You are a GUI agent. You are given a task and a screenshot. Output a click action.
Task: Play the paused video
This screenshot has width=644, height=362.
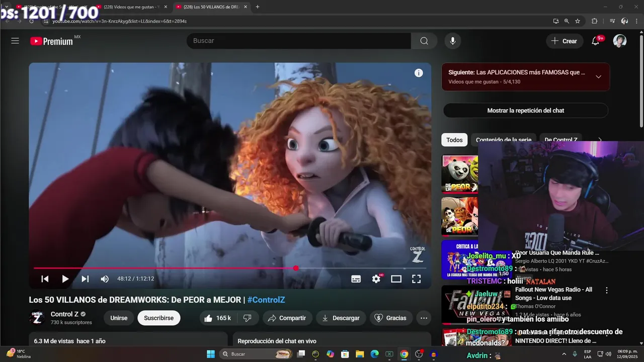[65, 279]
